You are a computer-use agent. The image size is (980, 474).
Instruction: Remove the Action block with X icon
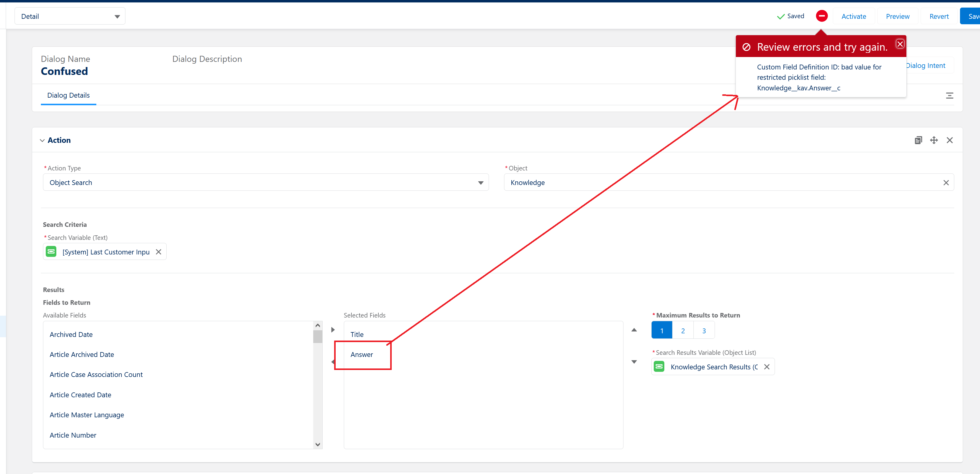coord(949,140)
